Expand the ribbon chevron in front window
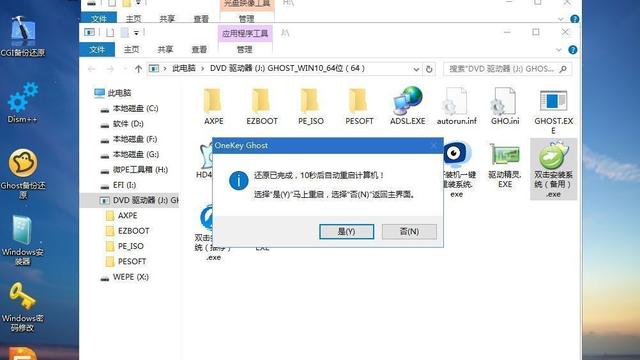The image size is (640, 360). tap(558, 50)
